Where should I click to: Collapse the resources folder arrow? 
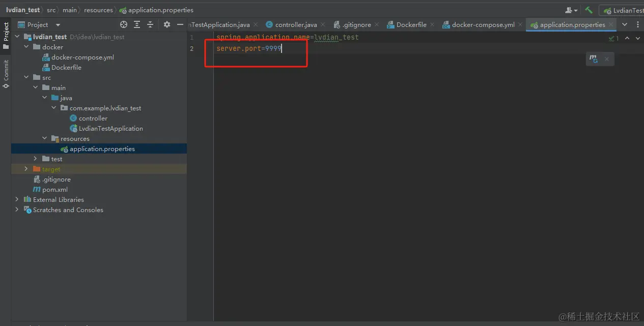click(x=44, y=138)
